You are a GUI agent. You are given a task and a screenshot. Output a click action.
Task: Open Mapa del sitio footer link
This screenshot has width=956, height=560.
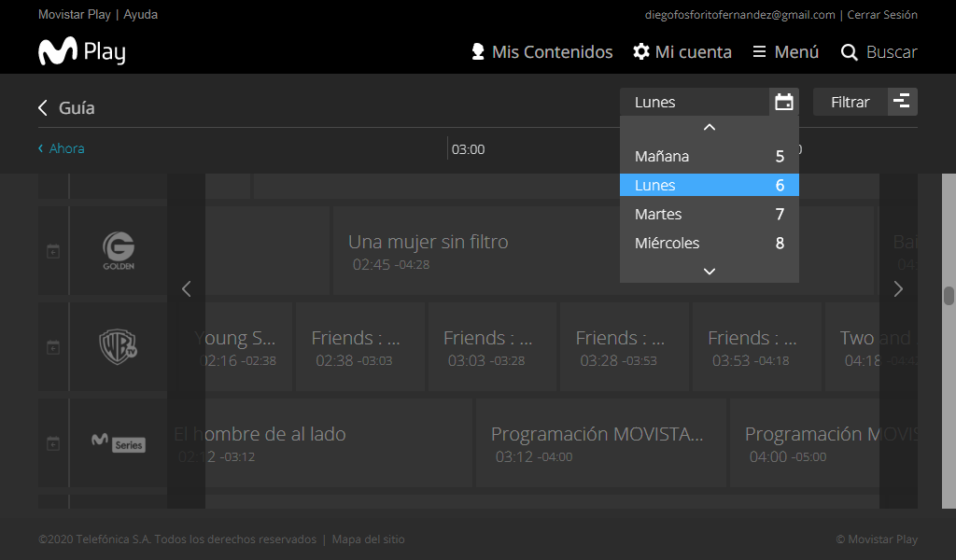368,539
